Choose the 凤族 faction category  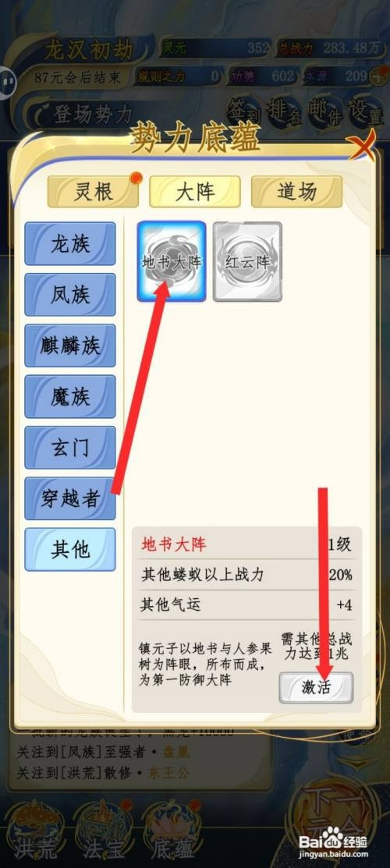[x=70, y=295]
